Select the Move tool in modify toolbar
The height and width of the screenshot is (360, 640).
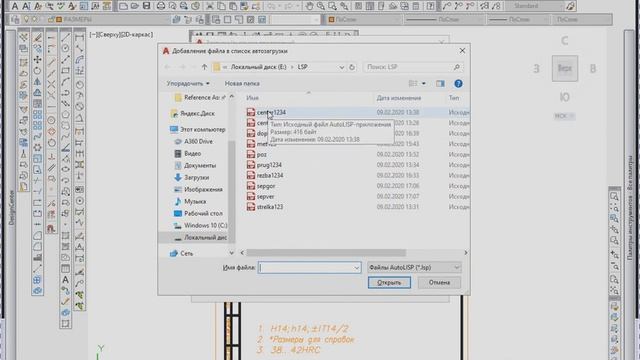(38, 60)
